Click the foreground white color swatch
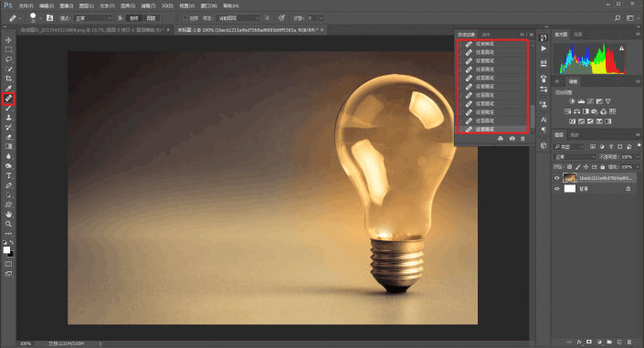The height and width of the screenshot is (348, 644). coord(6,249)
